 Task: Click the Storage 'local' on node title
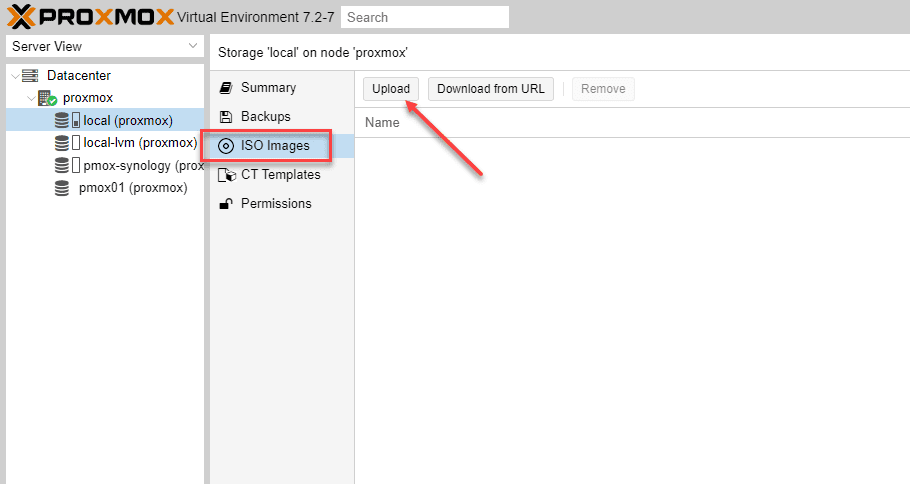[x=313, y=53]
